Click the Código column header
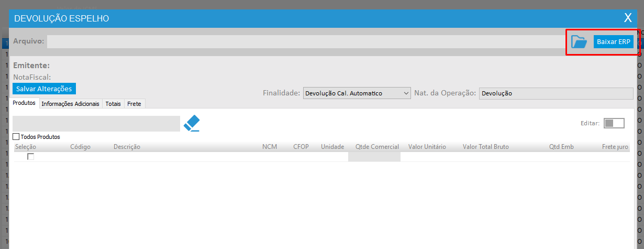 pos(80,147)
